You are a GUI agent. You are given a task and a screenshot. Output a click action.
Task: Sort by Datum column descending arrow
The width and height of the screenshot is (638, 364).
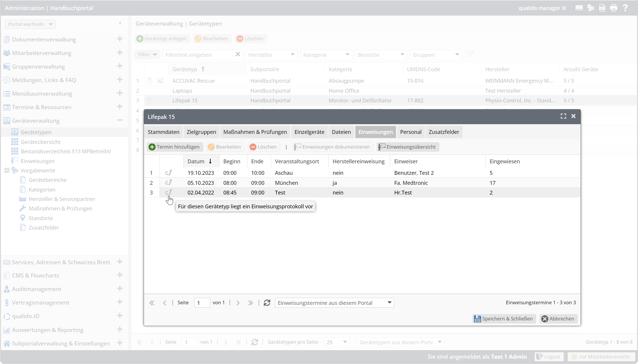[210, 161]
